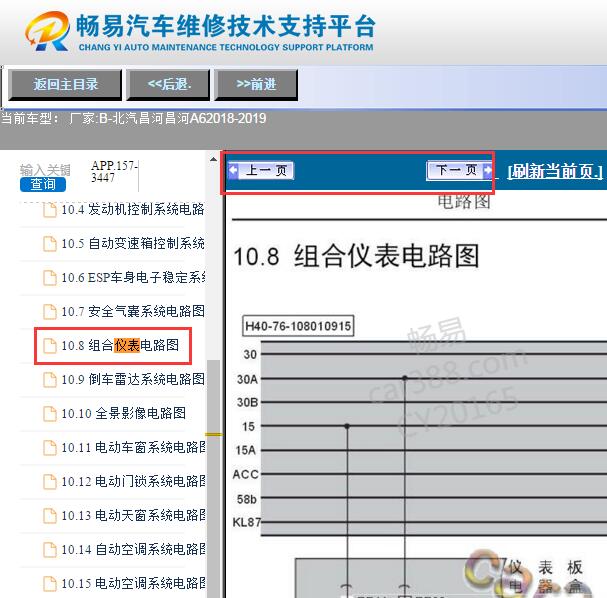This screenshot has height=598, width=607.
Task: Click document icon beside 10.15 item
Action: pyautogui.click(x=50, y=584)
